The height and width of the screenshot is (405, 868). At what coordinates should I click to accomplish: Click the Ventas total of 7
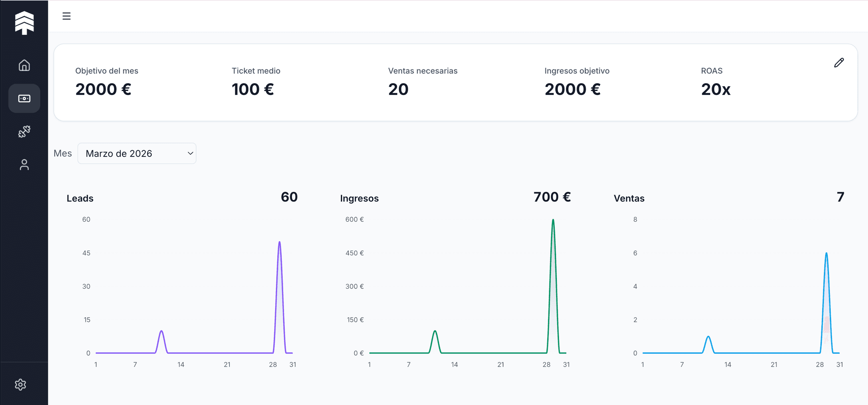840,197
